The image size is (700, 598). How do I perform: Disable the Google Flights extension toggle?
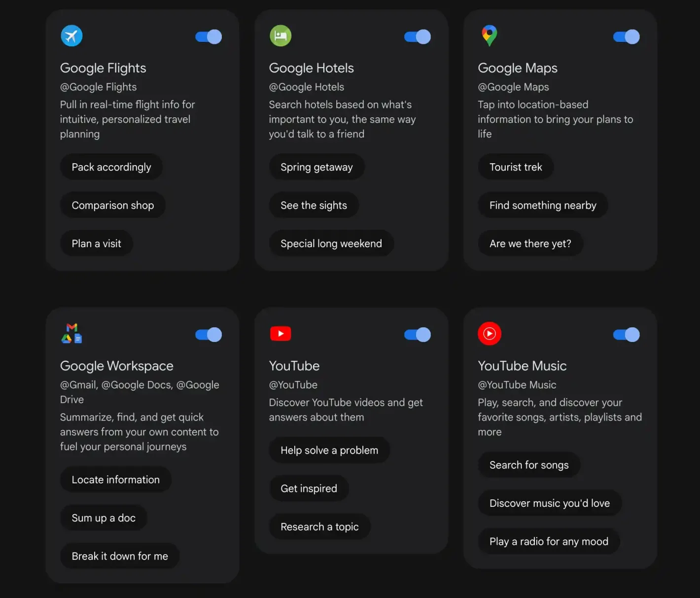tap(208, 36)
